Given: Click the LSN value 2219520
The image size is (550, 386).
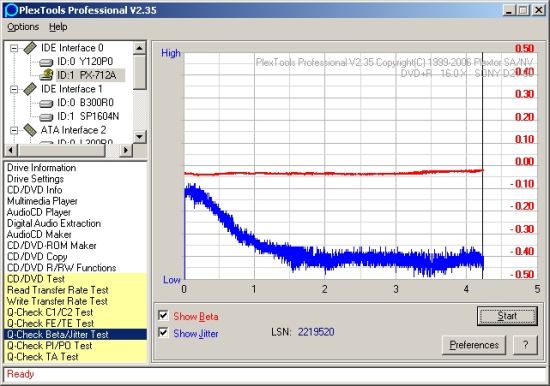Looking at the screenshot, I should tap(316, 332).
